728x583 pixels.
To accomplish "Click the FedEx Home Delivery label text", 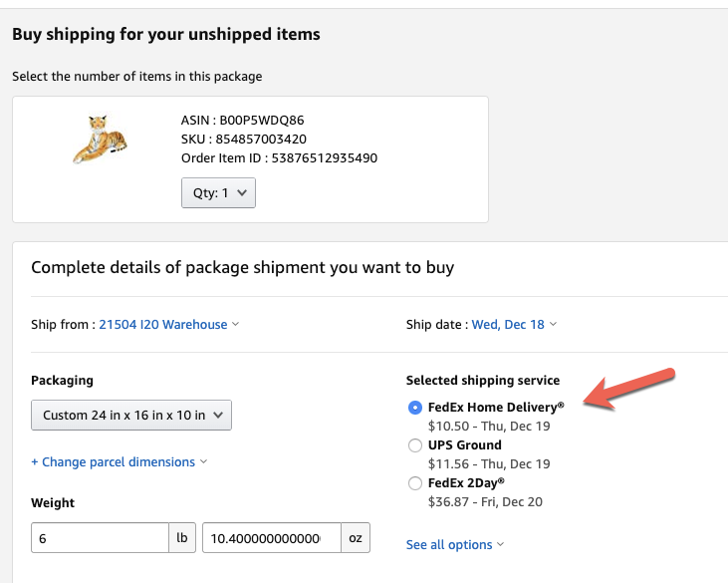I will pos(496,407).
